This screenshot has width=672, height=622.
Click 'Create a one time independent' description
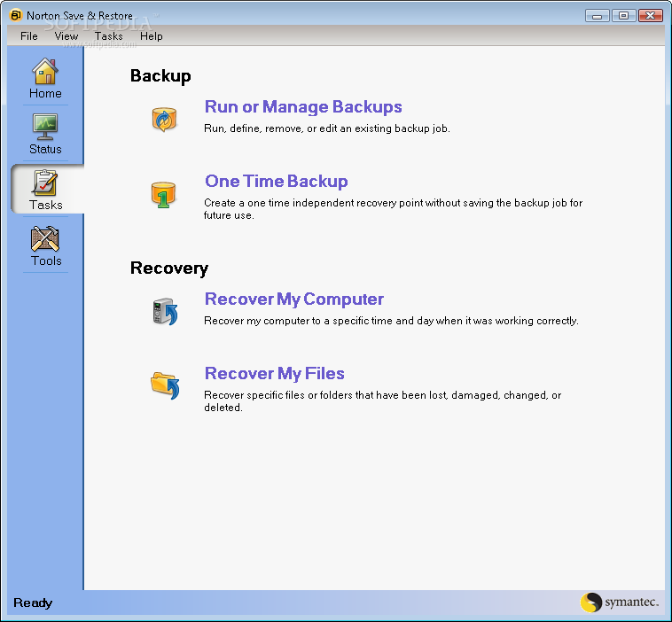pyautogui.click(x=393, y=209)
